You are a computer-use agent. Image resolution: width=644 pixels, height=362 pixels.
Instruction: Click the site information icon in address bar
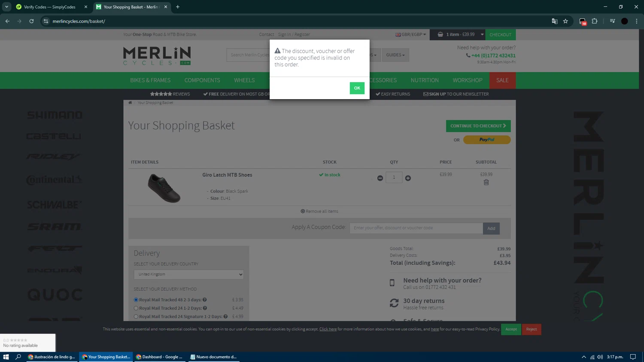click(x=46, y=21)
